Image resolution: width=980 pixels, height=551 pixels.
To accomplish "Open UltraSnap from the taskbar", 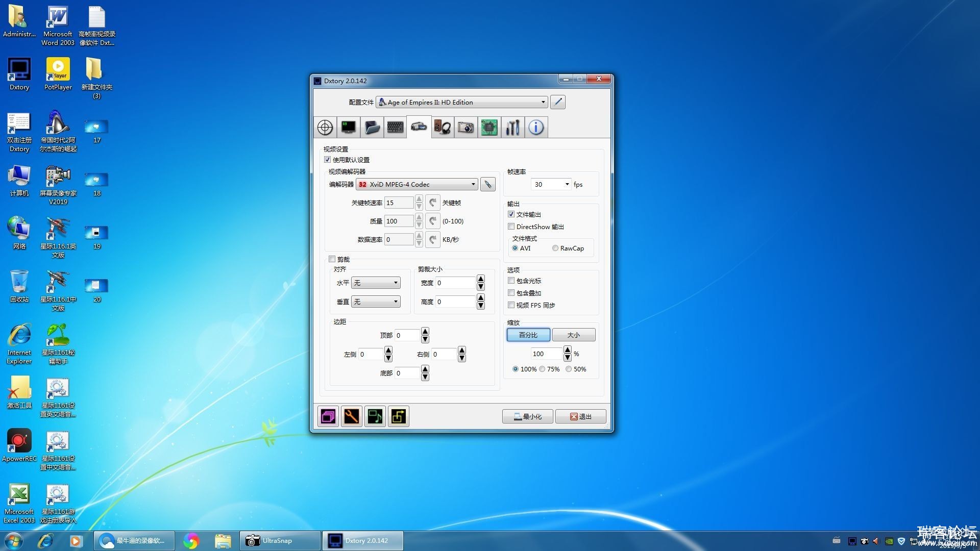I will (x=280, y=540).
